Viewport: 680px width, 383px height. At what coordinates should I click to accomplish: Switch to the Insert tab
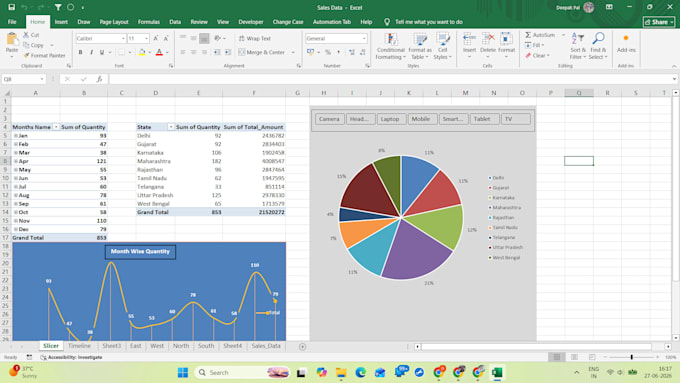point(61,22)
